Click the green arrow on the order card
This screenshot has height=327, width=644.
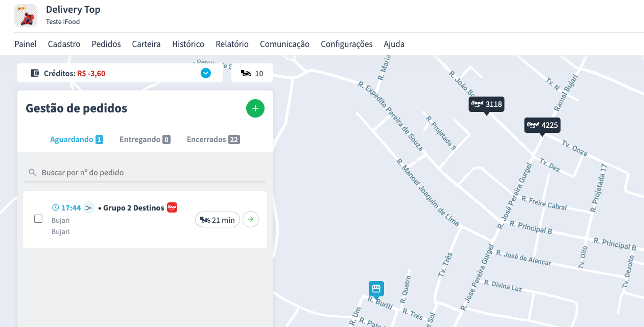(x=251, y=220)
